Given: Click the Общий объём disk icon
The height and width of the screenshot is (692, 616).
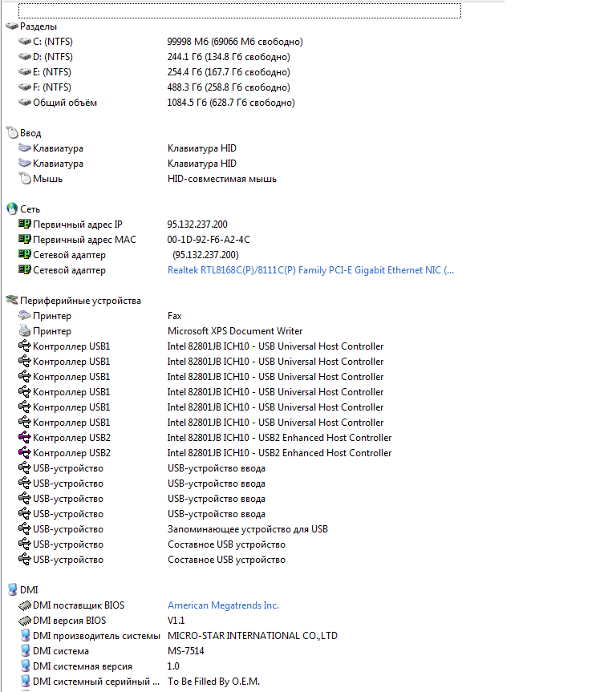Looking at the screenshot, I should click(x=25, y=103).
